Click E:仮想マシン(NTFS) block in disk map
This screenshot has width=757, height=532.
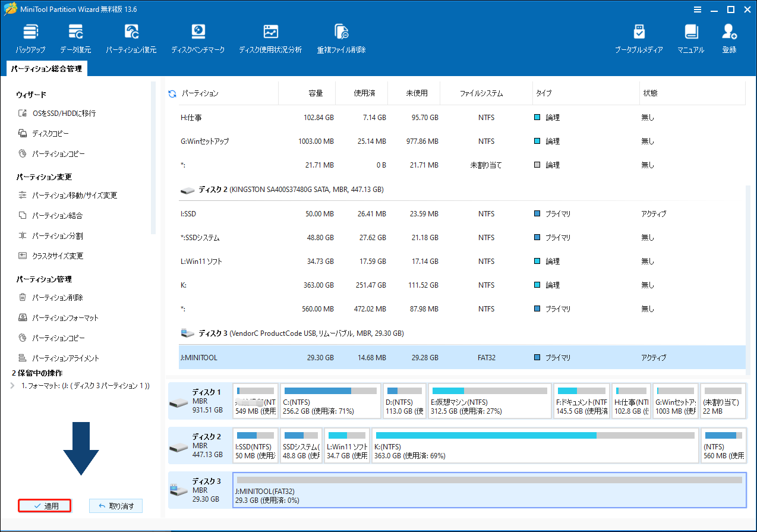tap(489, 401)
